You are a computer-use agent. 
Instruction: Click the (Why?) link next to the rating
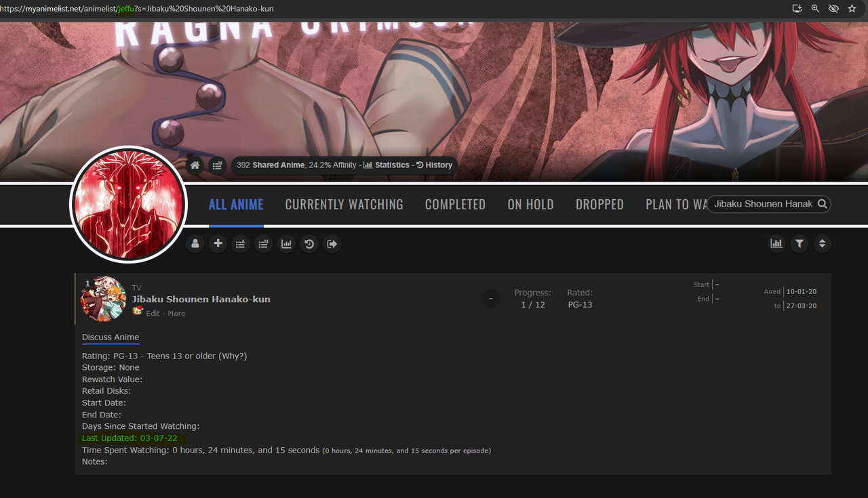tap(233, 356)
